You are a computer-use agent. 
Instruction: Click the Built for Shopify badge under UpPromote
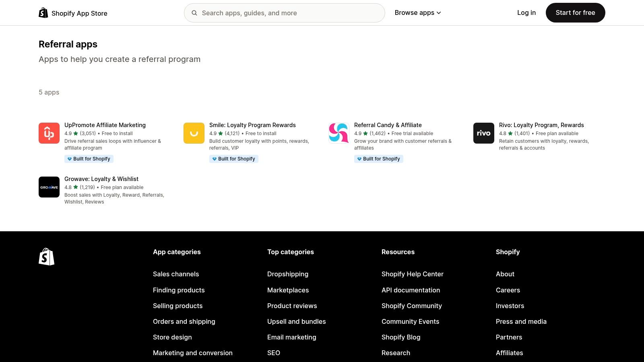(x=89, y=158)
